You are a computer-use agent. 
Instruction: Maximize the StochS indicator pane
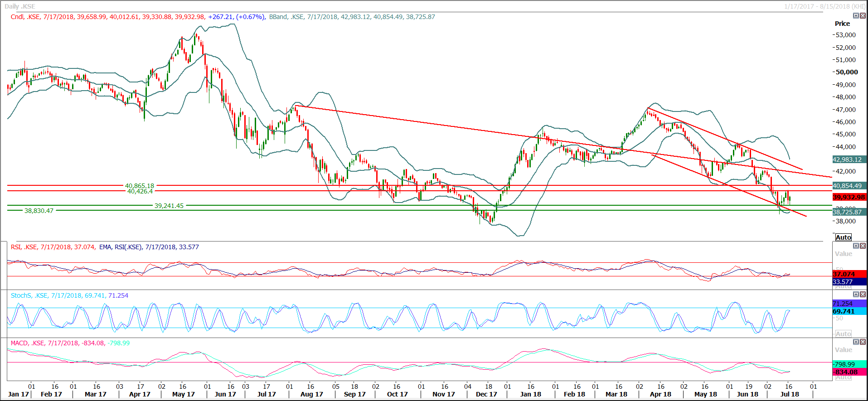tap(856, 295)
